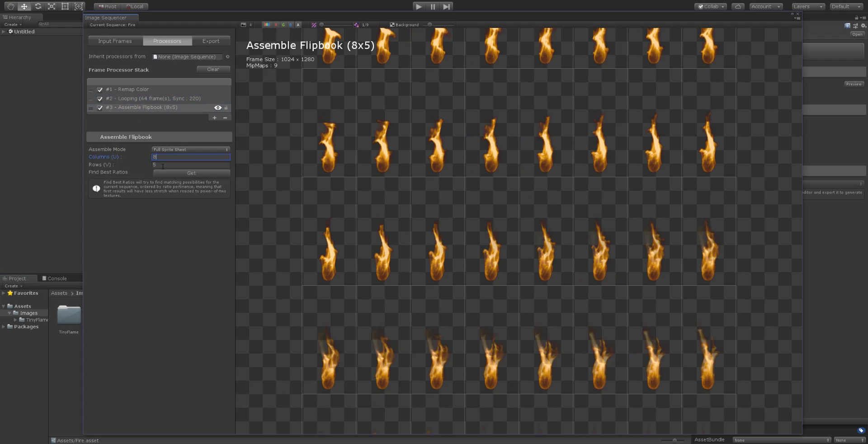Screen dimensions: 868x444
Task: Expand the Packages folder in Project
Action: click(4, 326)
